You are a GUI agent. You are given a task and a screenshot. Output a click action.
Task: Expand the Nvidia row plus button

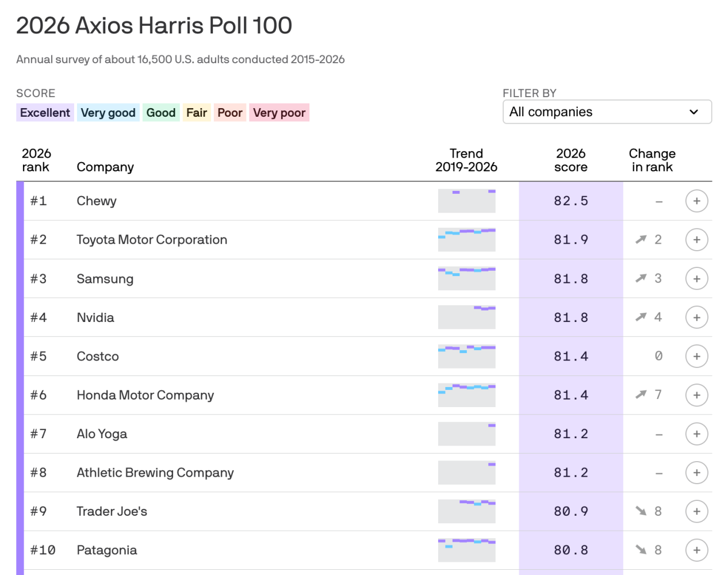tap(696, 317)
